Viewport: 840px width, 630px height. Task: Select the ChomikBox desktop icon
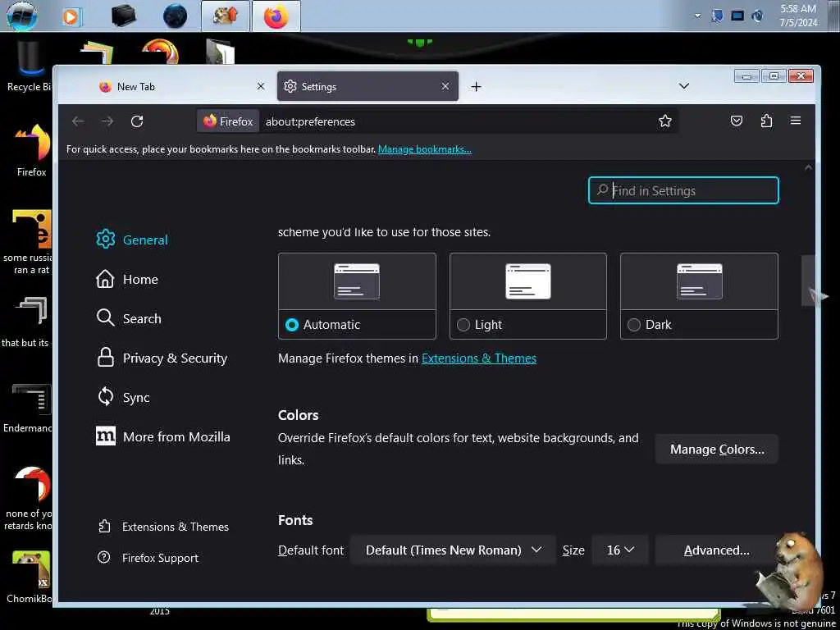[x=30, y=577]
